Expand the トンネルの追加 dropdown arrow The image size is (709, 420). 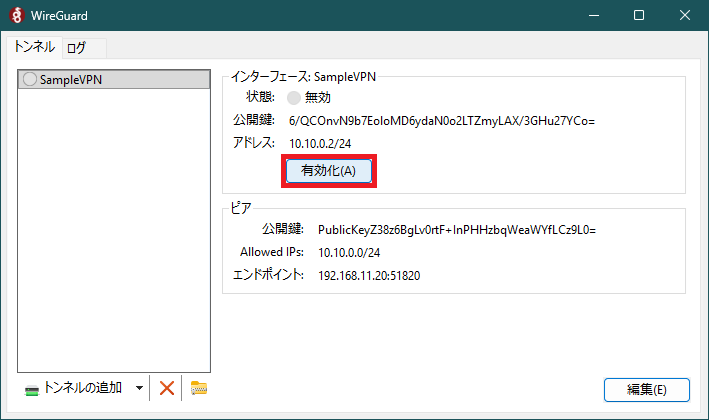(x=139, y=388)
